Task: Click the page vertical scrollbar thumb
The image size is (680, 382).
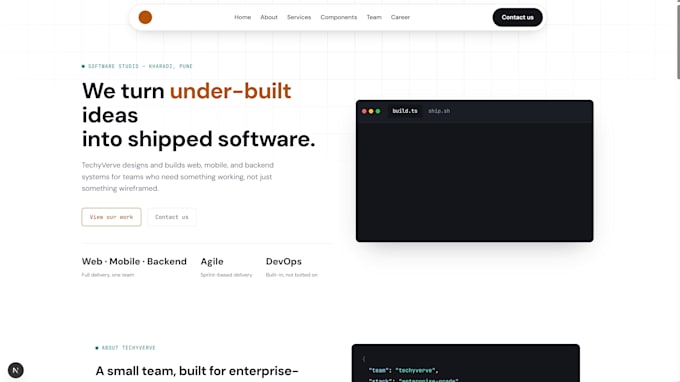Action: tap(678, 41)
